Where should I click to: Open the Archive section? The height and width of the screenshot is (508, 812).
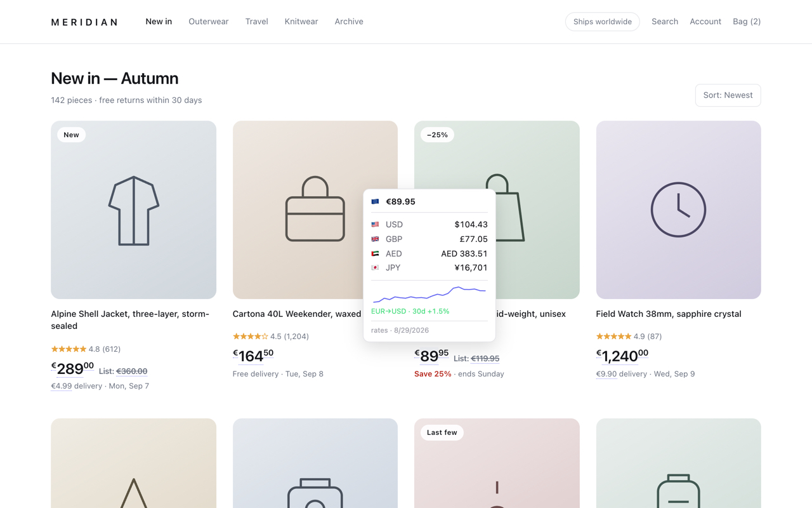[349, 22]
